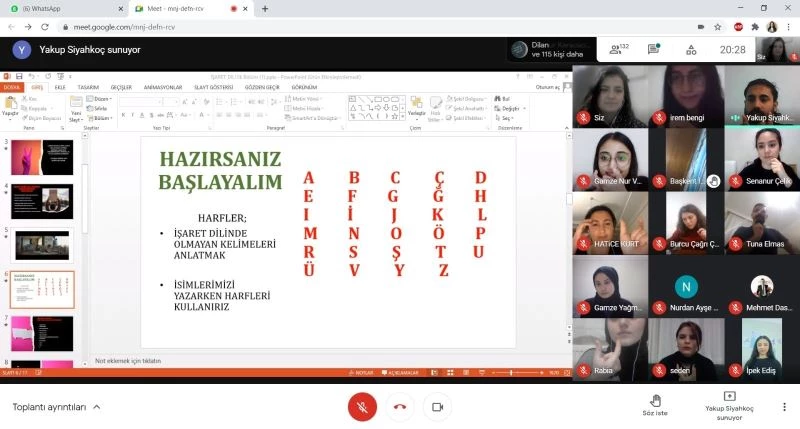Click the red hang up call button
The height and width of the screenshot is (429, 800).
[x=400, y=406]
